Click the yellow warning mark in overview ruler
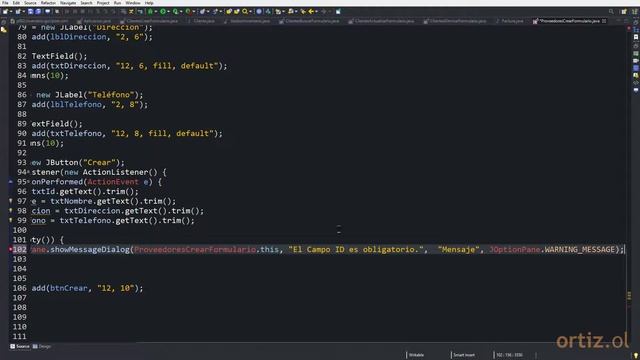640x360 pixels. [x=629, y=295]
